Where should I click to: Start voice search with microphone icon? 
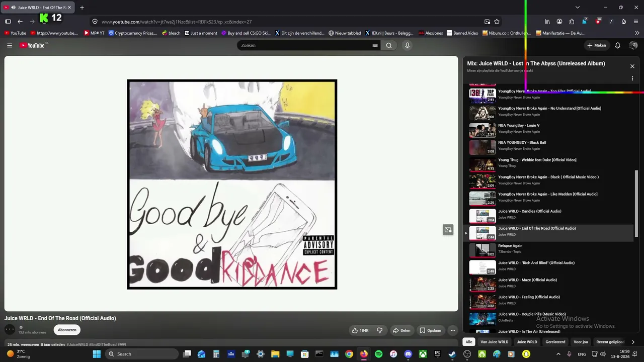(408, 45)
